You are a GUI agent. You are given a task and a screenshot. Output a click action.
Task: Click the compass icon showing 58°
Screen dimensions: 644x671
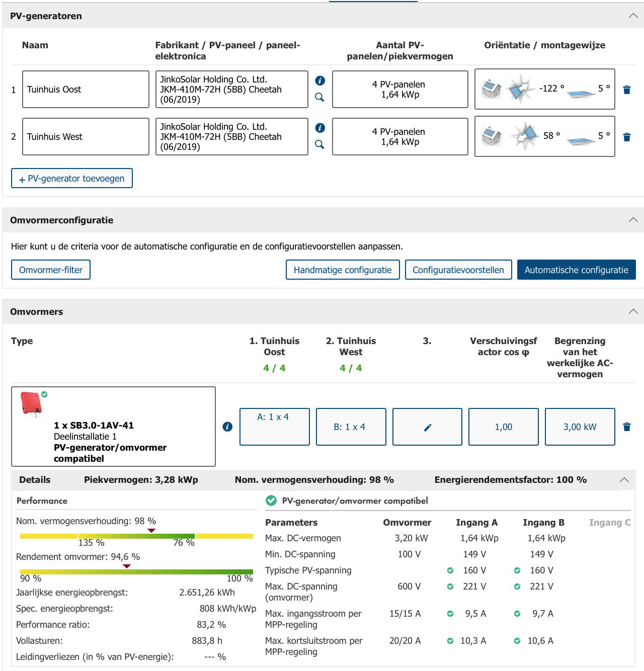pos(524,136)
